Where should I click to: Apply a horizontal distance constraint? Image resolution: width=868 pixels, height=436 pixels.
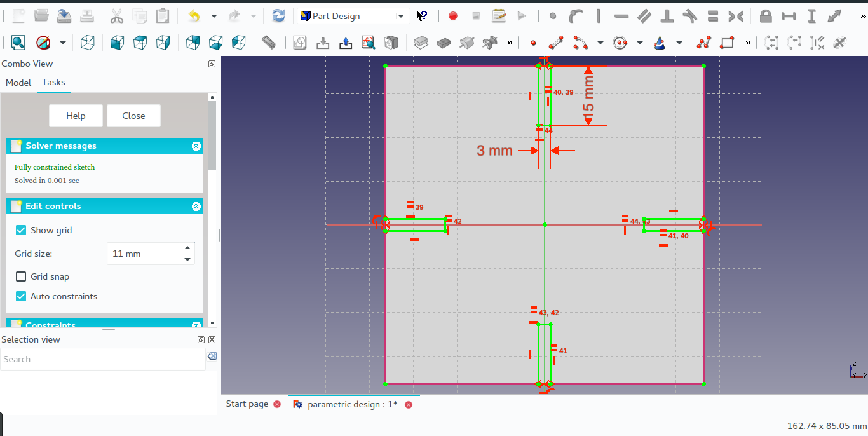(x=789, y=16)
